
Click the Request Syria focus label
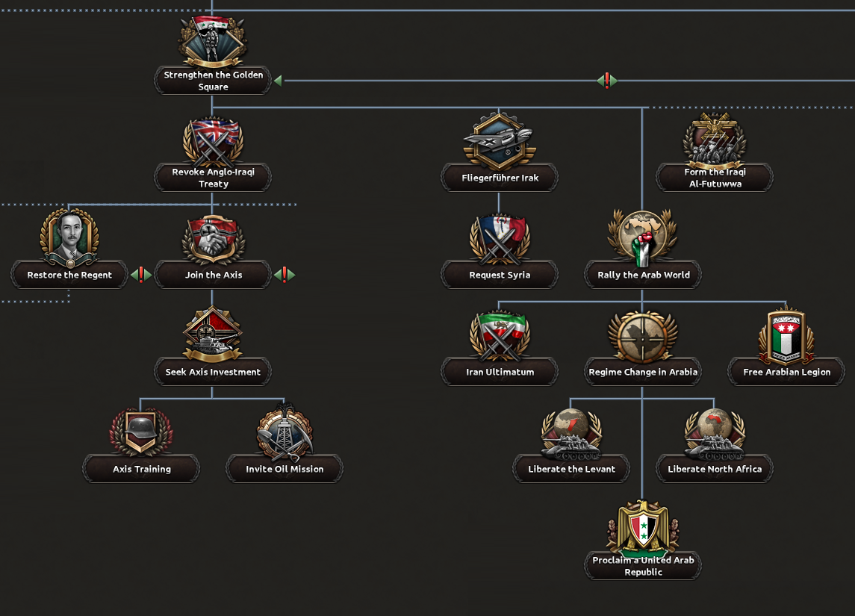[x=500, y=275]
